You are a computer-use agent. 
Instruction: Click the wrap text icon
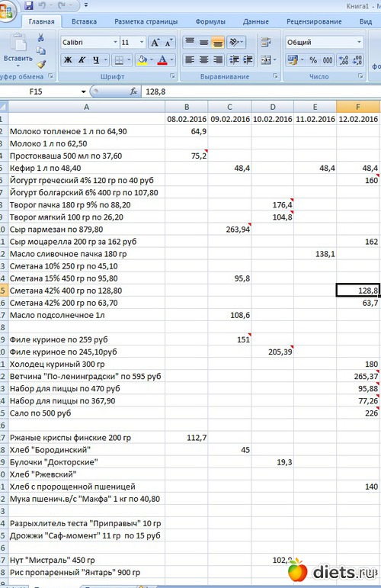(266, 42)
